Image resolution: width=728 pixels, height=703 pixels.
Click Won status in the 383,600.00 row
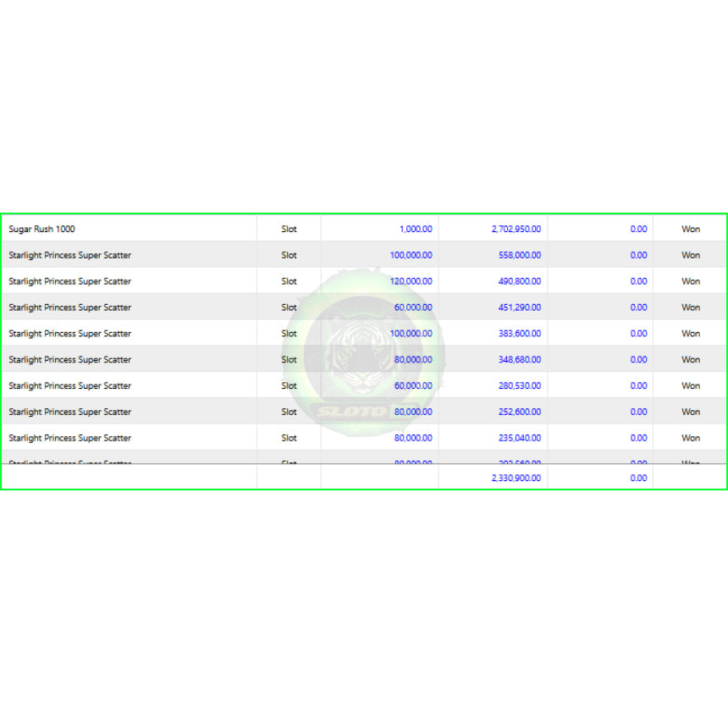pyautogui.click(x=691, y=333)
